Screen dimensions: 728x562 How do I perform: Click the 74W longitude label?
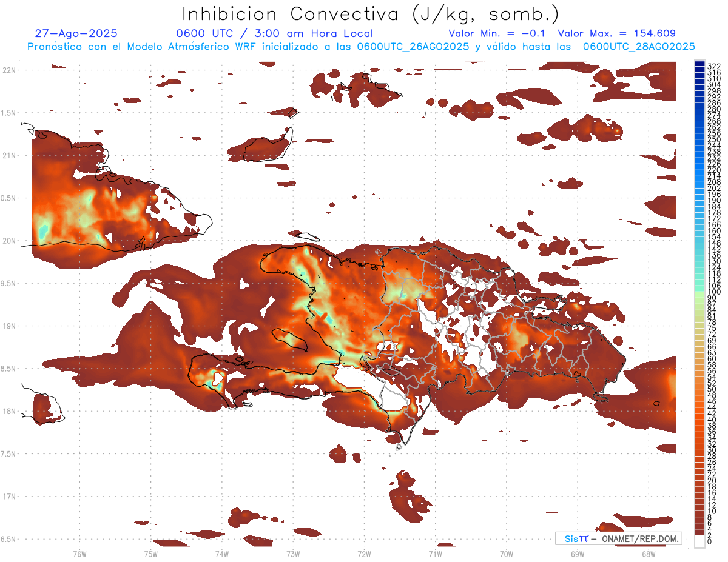coord(222,554)
